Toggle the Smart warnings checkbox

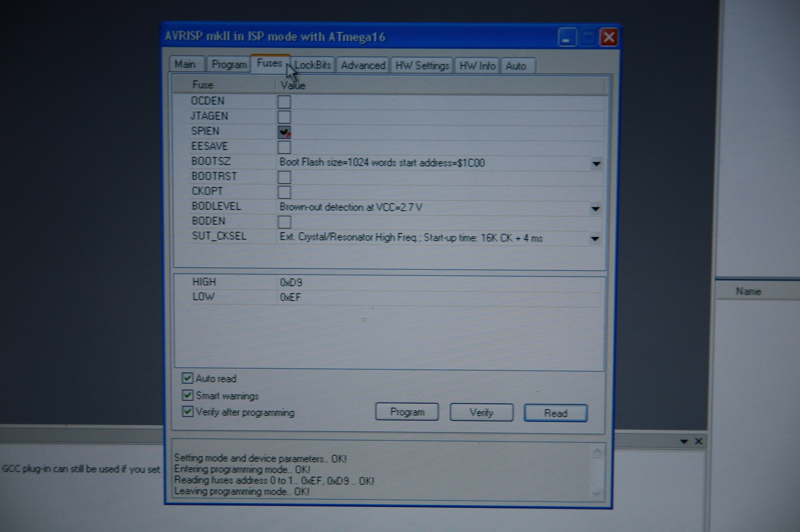188,395
